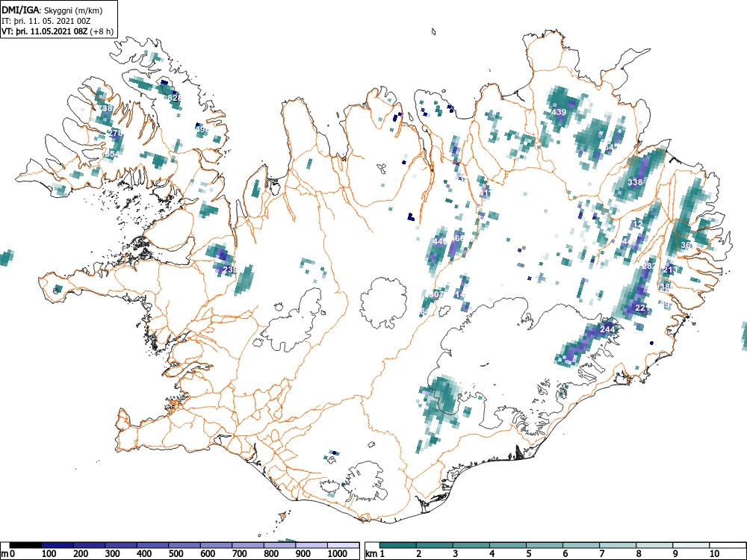The image size is (747, 560).
Task: Click the visibility value '446' on the map
Action: coord(440,241)
